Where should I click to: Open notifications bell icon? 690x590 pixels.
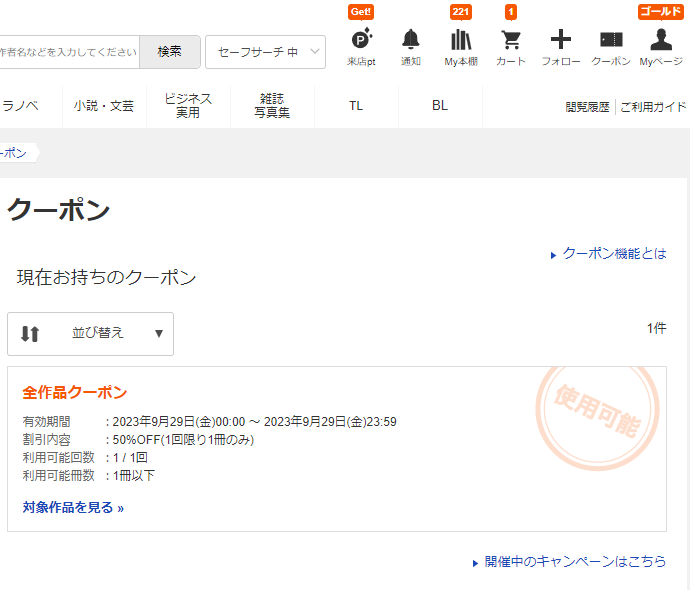coord(411,40)
